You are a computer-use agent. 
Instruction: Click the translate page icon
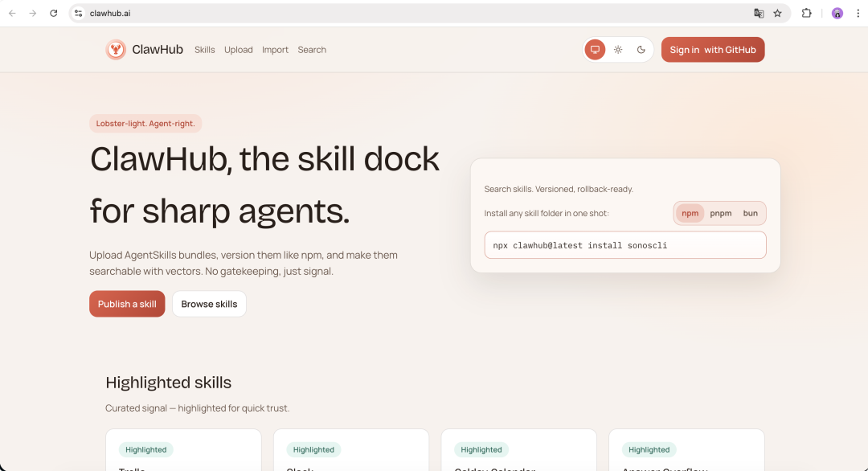click(x=759, y=14)
